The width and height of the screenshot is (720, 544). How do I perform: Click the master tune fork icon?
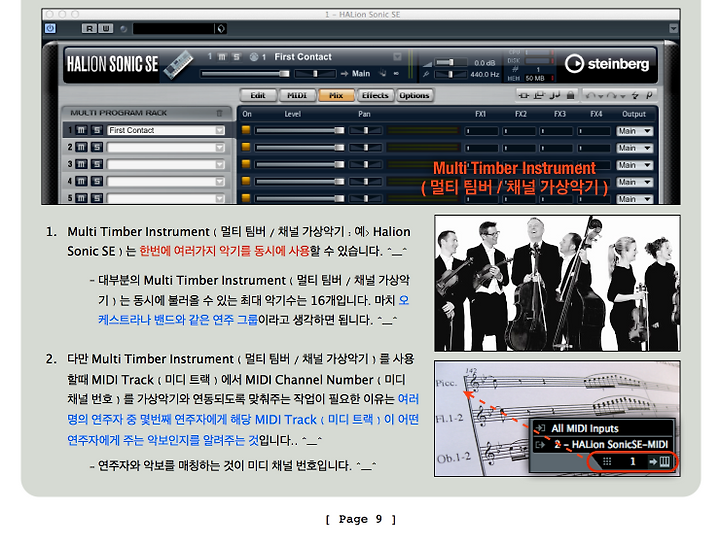pyautogui.click(x=426, y=74)
